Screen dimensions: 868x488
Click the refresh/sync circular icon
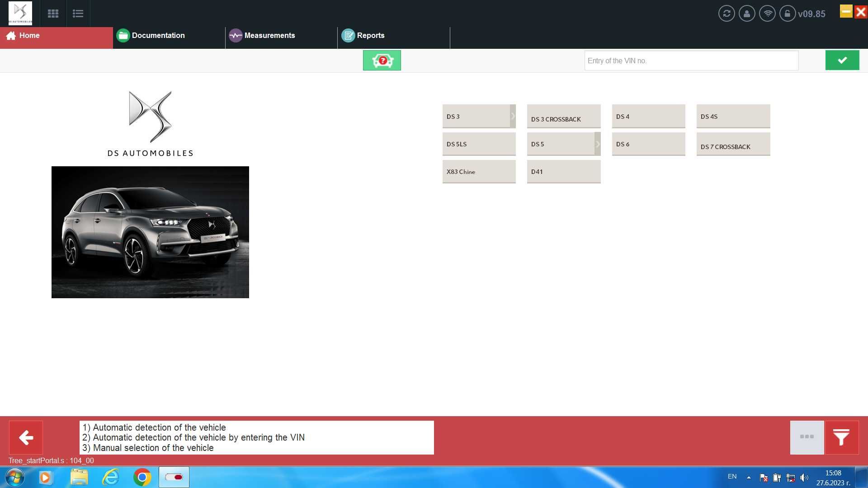(726, 14)
